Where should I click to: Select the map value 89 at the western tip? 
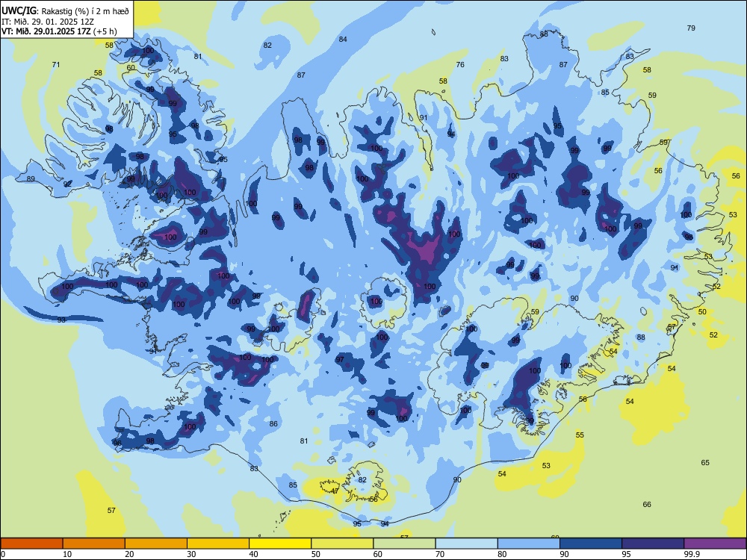tap(31, 178)
